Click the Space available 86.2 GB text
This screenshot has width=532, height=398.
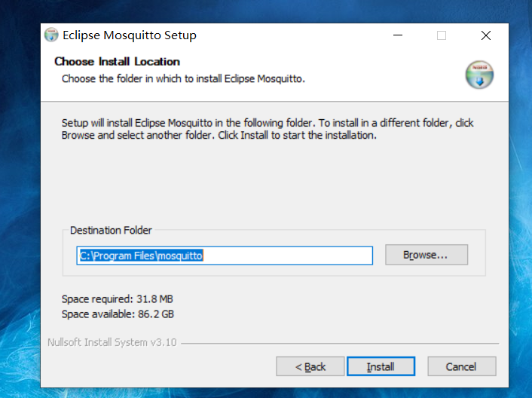coord(118,314)
